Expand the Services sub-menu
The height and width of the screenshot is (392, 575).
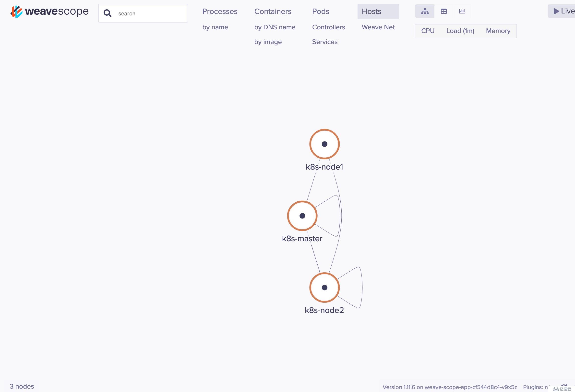click(324, 42)
